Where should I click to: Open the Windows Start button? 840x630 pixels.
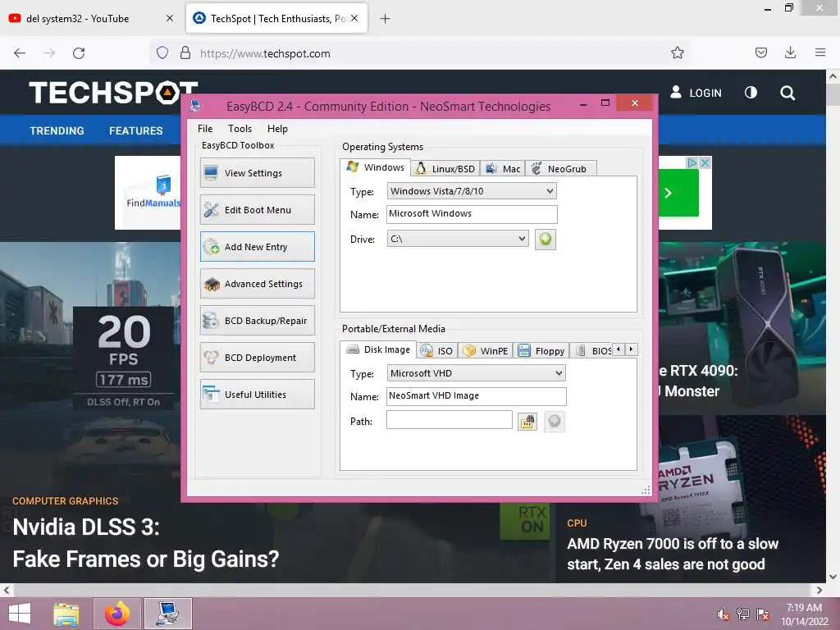click(x=20, y=614)
